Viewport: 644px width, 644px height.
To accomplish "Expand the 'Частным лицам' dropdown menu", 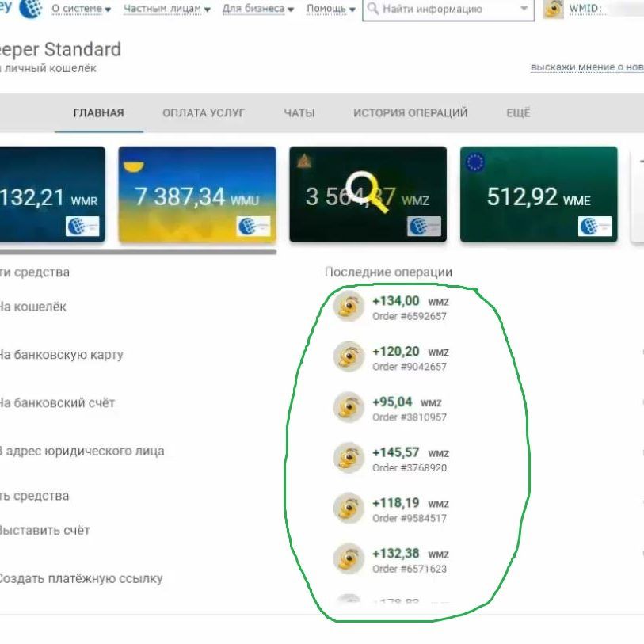I will [167, 9].
